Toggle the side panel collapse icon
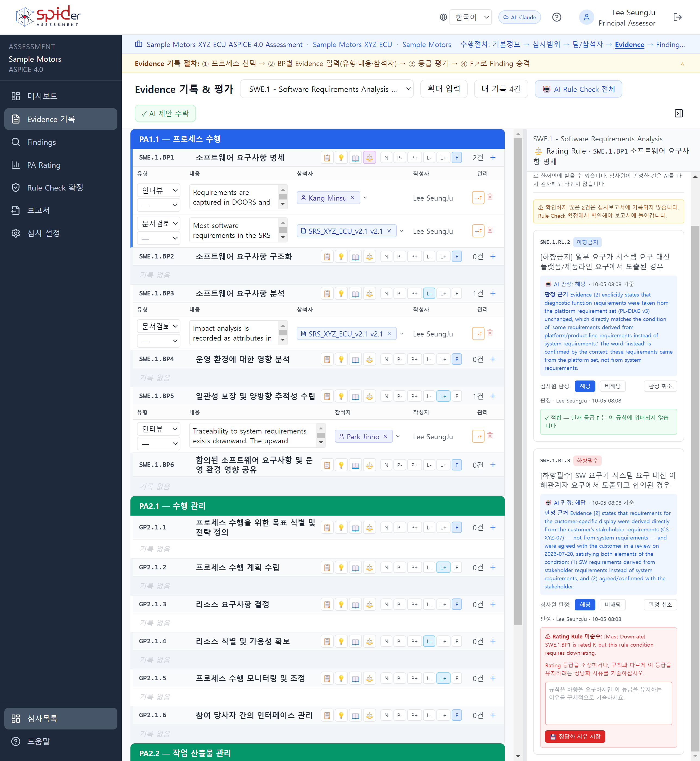The height and width of the screenshot is (761, 700). click(679, 113)
